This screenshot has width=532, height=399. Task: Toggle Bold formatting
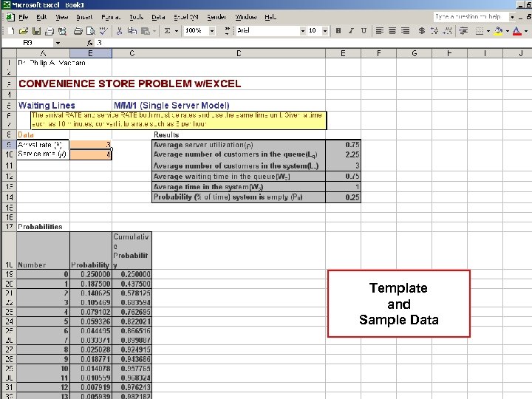tap(338, 31)
